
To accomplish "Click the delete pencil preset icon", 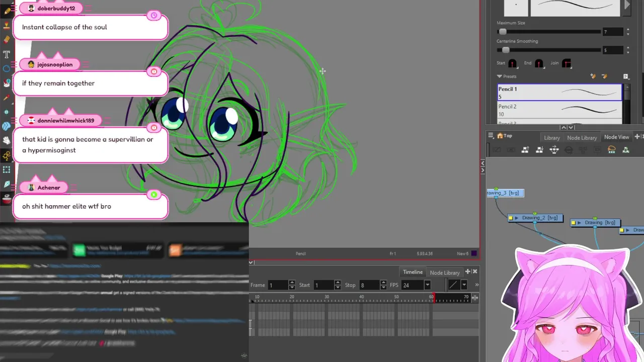I will point(604,76).
